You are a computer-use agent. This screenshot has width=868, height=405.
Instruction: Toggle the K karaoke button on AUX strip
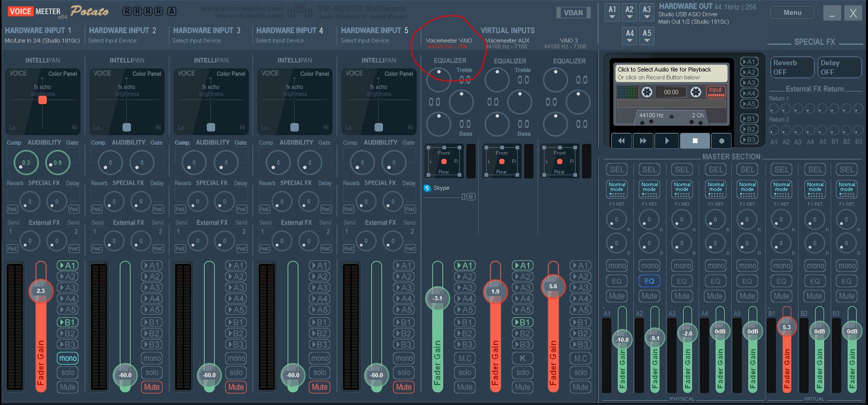pos(522,358)
